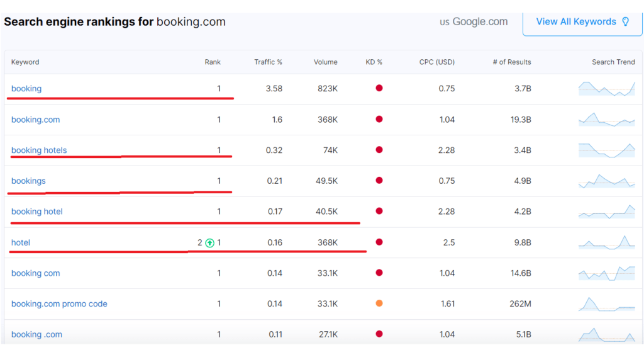644x345 pixels.
Task: Click the search trend chart for 'bookings'
Action: 607,181
